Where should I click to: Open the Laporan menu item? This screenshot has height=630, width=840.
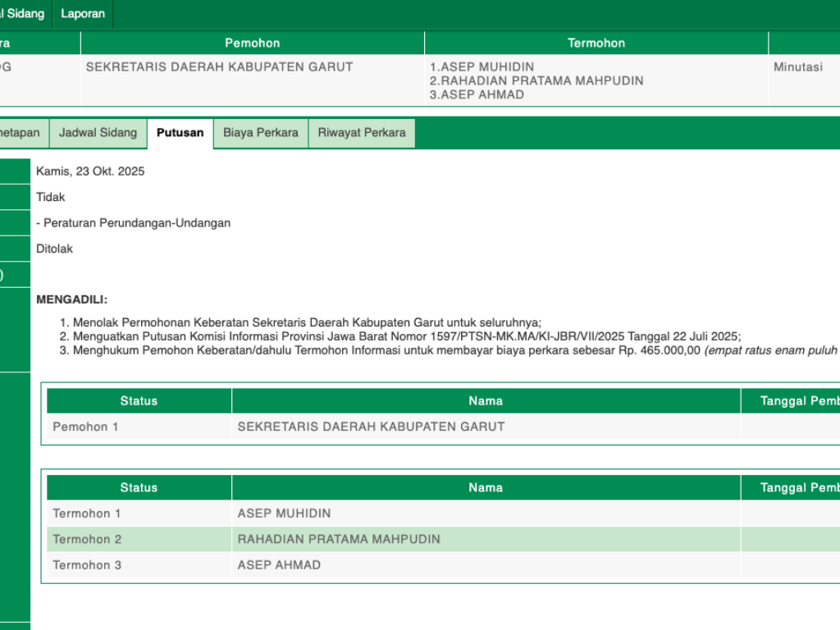coord(83,14)
